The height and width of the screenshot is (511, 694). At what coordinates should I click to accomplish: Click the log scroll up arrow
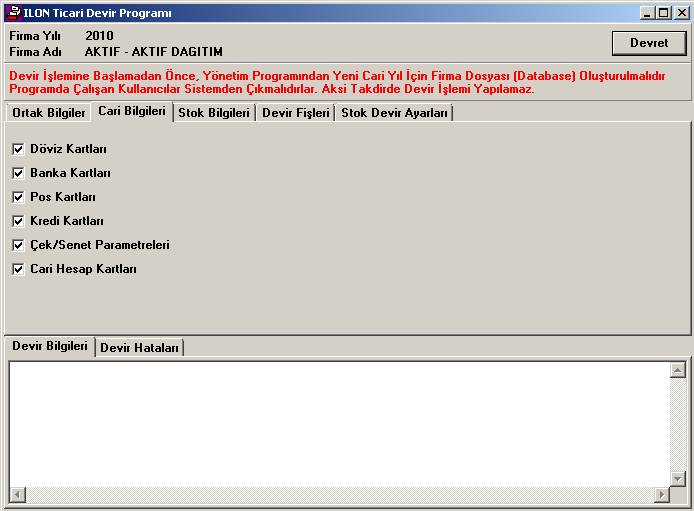[x=678, y=370]
